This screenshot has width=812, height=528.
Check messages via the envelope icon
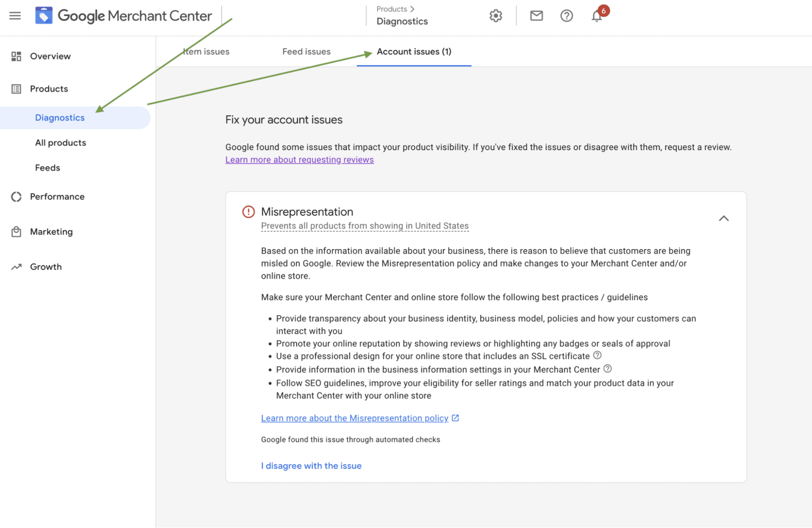(536, 16)
